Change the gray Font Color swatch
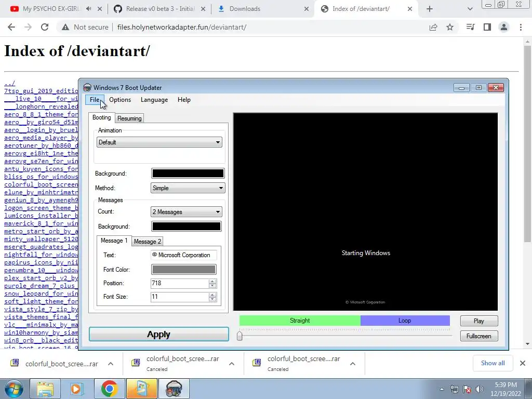Image resolution: width=532 pixels, height=399 pixels. coord(183,270)
